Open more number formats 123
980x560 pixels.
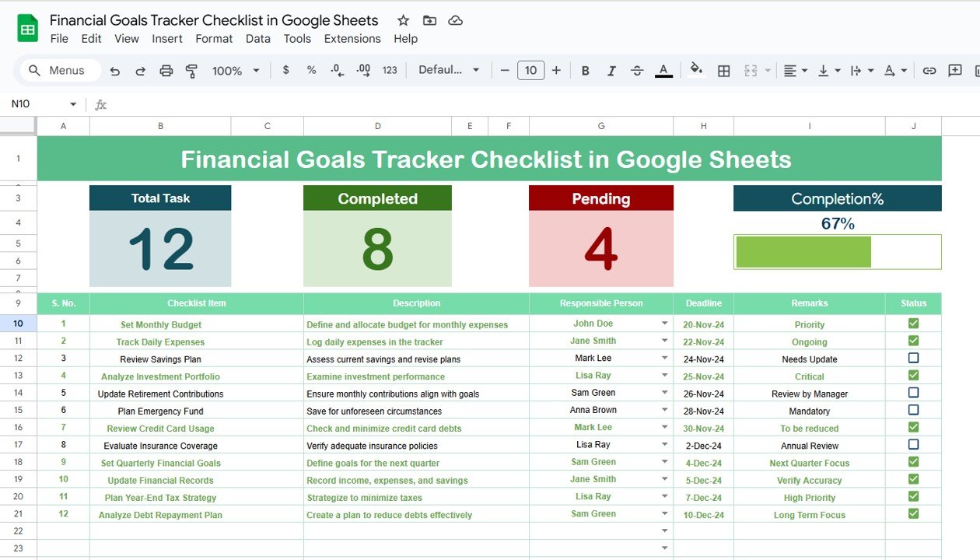390,70
